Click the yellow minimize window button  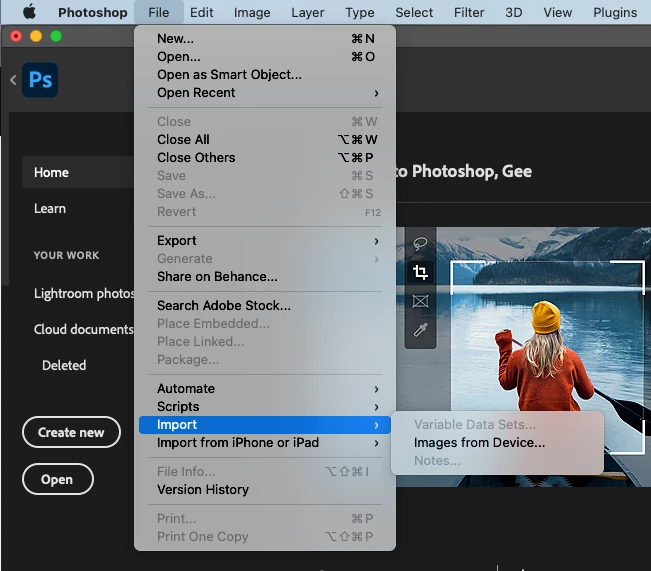tap(36, 37)
